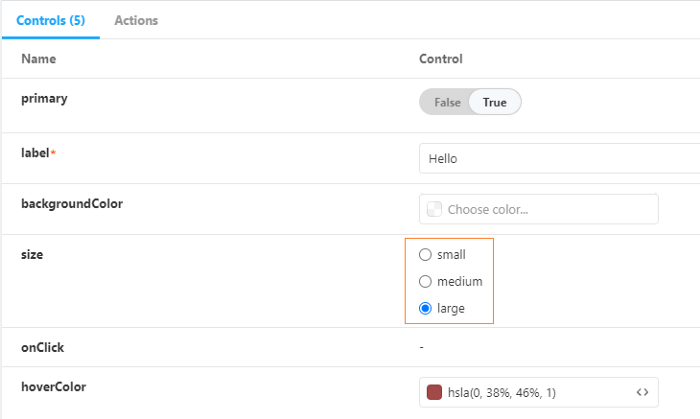
Task: Click the label property name
Action: tap(37, 152)
